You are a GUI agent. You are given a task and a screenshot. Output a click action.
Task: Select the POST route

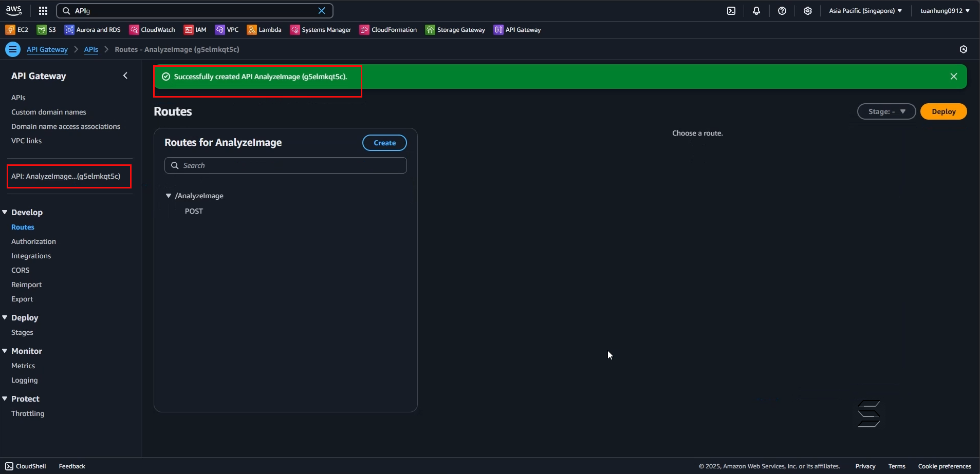(194, 211)
